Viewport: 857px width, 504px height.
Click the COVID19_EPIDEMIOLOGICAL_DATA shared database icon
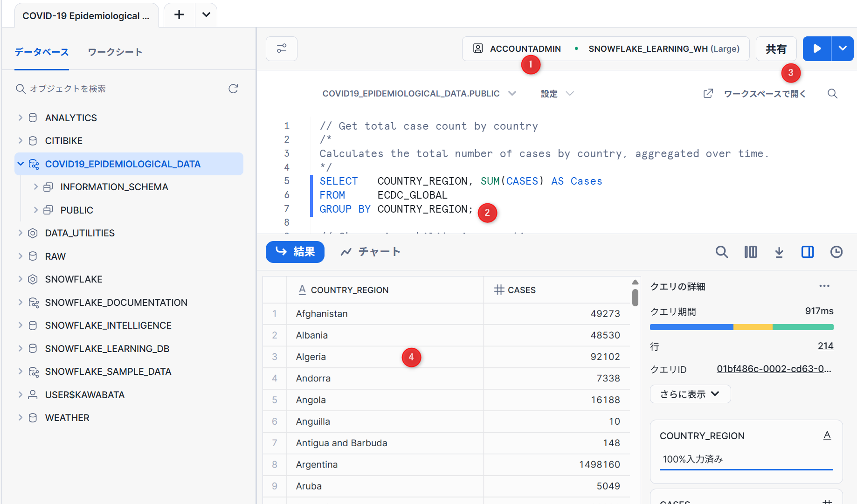34,164
